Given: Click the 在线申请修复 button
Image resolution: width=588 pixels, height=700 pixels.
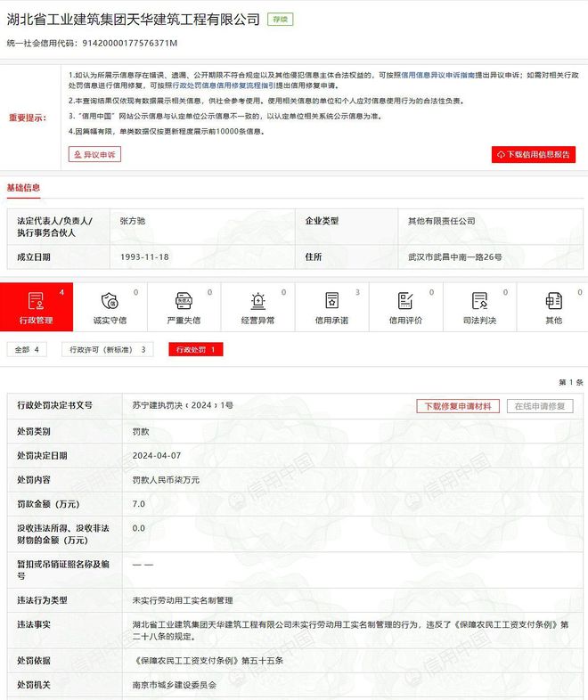Looking at the screenshot, I should [540, 406].
